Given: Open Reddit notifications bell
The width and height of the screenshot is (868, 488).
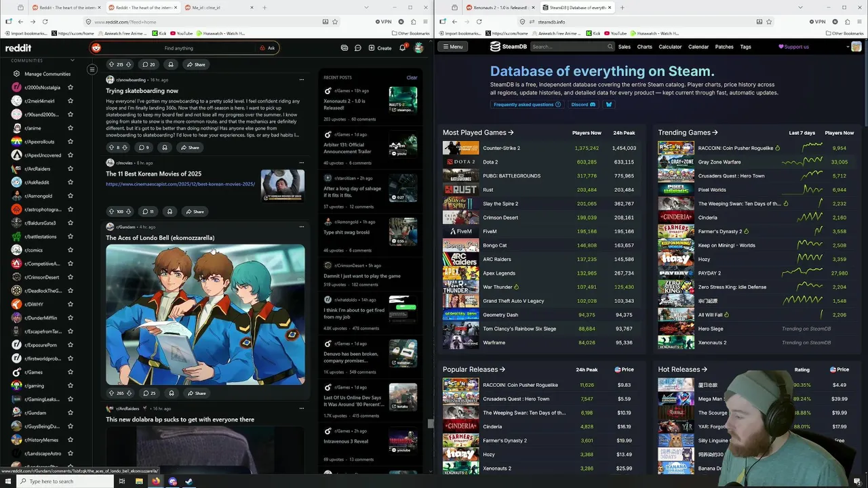Looking at the screenshot, I should 402,48.
